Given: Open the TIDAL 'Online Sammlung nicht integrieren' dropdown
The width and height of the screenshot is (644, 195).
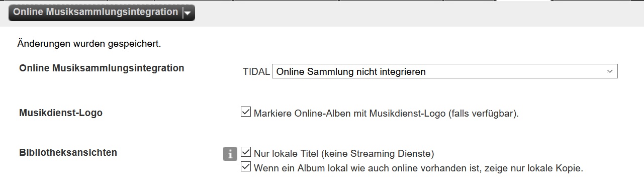Looking at the screenshot, I should [x=444, y=71].
